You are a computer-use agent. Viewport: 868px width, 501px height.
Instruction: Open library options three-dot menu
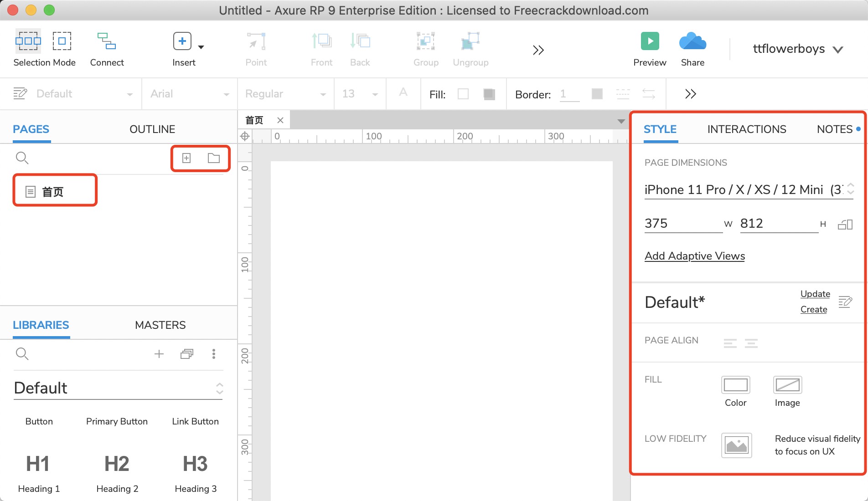[x=214, y=354]
